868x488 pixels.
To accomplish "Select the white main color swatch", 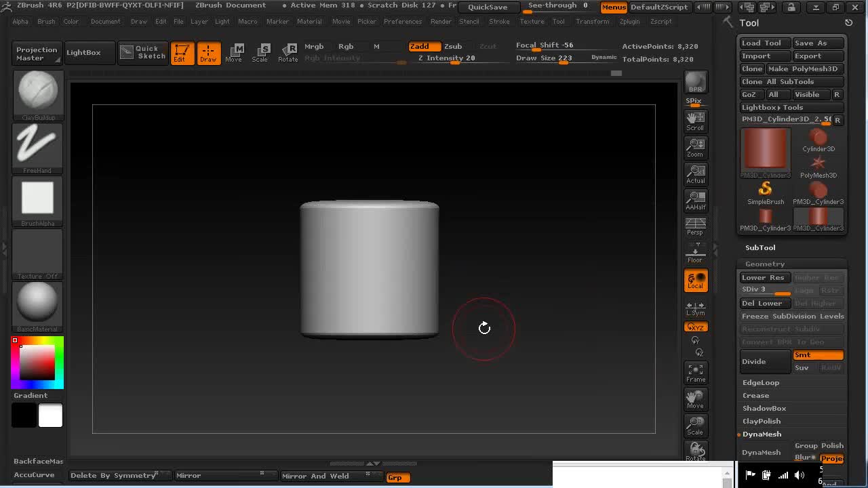I will click(x=50, y=415).
